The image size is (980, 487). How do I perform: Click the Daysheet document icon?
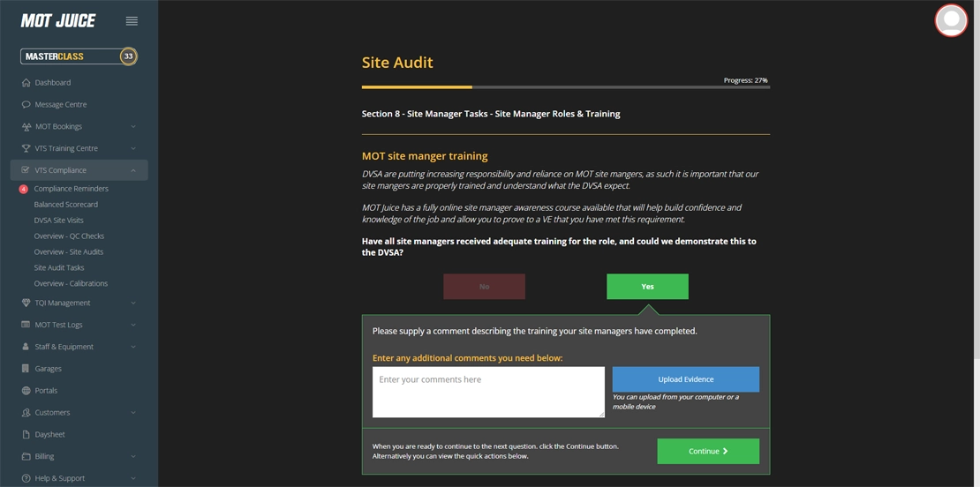point(26,434)
